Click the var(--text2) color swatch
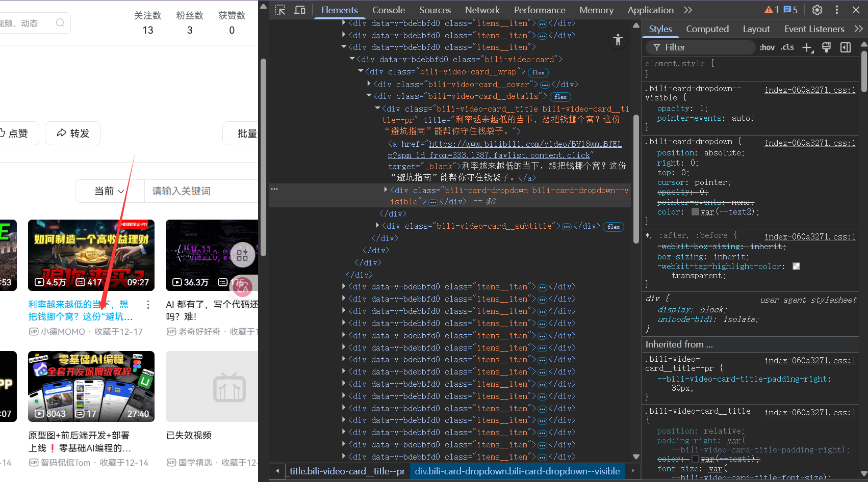This screenshot has height=482, width=868. [695, 212]
